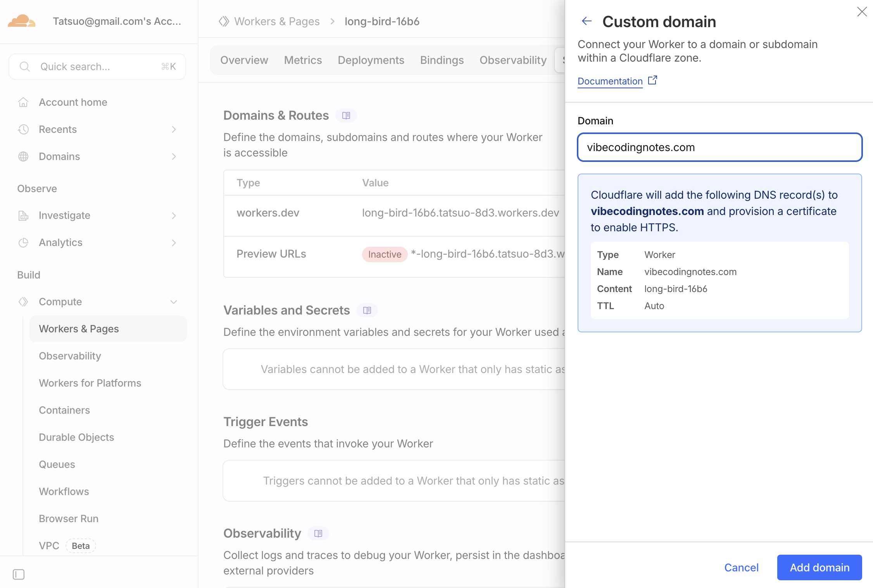873x588 pixels.
Task: Click the Inactive status badge
Action: [x=385, y=254]
